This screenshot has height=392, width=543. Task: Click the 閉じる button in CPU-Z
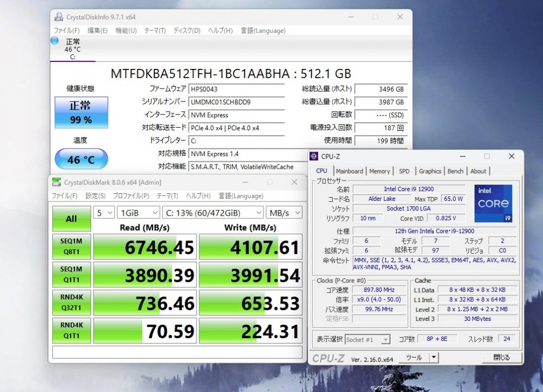(x=501, y=357)
